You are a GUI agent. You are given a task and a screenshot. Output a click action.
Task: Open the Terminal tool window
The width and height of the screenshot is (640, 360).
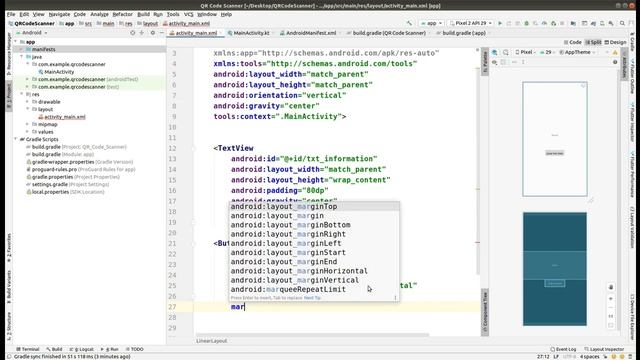tap(28, 349)
